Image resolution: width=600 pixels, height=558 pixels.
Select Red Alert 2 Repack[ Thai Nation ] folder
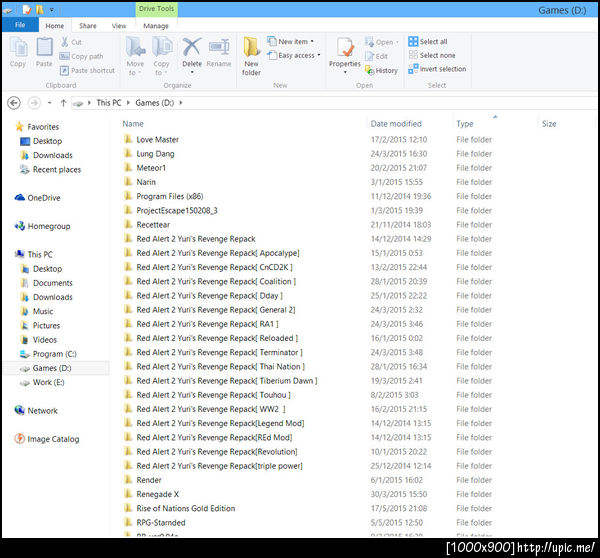(x=220, y=367)
